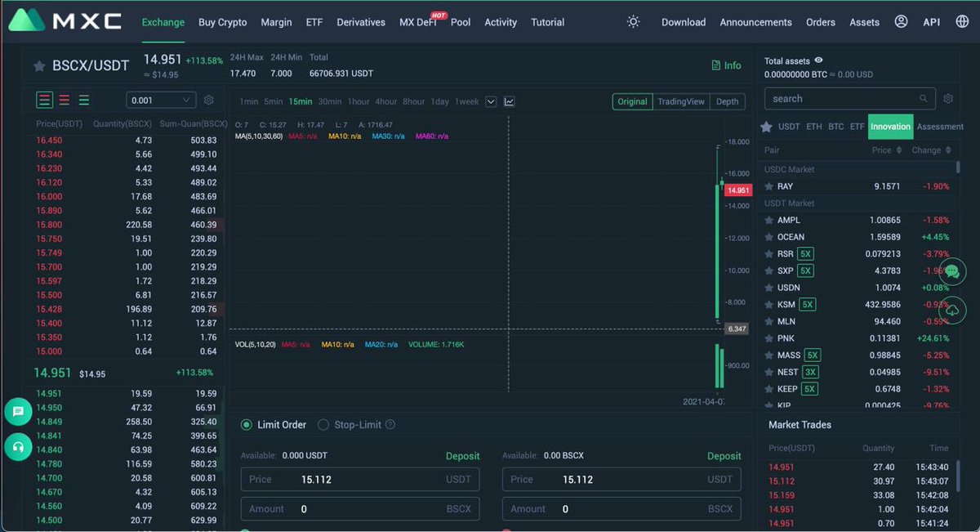Star the USDN pair
Viewport: 980px width, 532px height.
click(x=768, y=288)
